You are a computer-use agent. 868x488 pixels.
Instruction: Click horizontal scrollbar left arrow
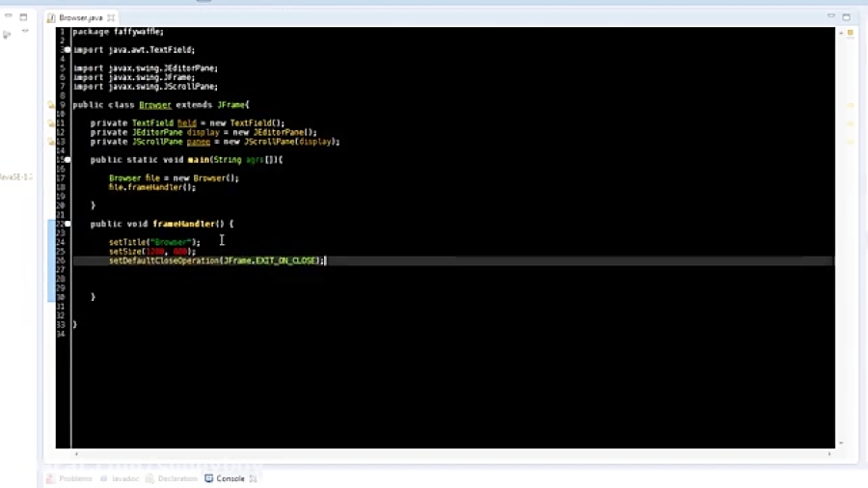click(x=76, y=453)
